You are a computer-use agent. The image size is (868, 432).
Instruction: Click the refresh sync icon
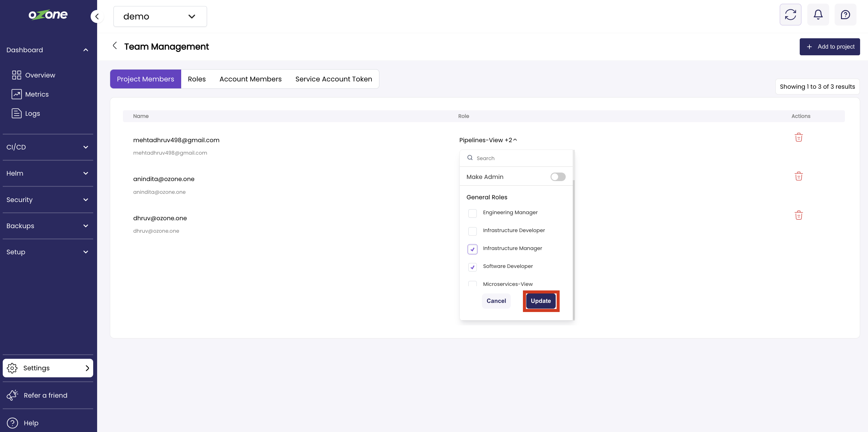click(790, 15)
